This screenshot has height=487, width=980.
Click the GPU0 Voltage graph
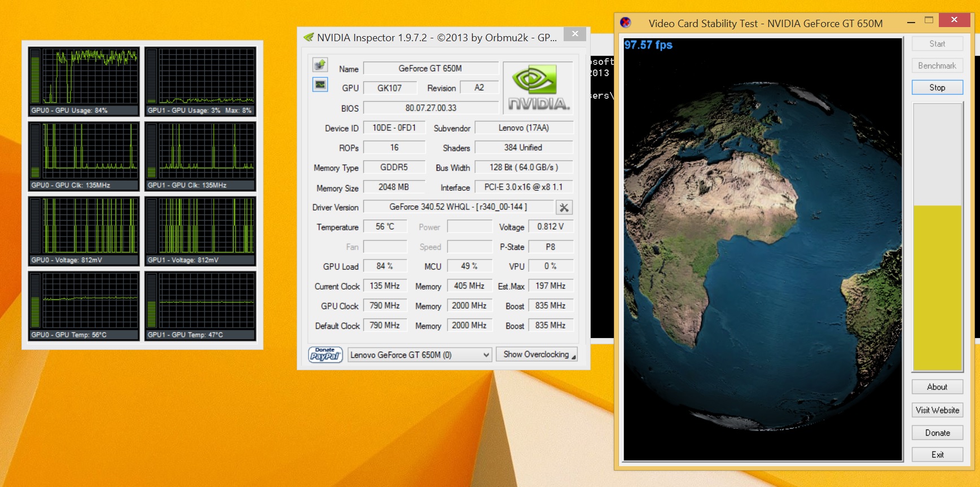click(x=84, y=231)
